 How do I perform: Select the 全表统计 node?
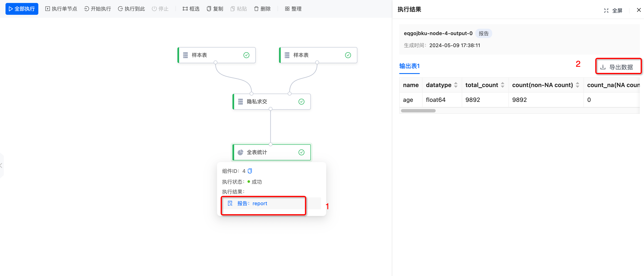[x=271, y=152]
